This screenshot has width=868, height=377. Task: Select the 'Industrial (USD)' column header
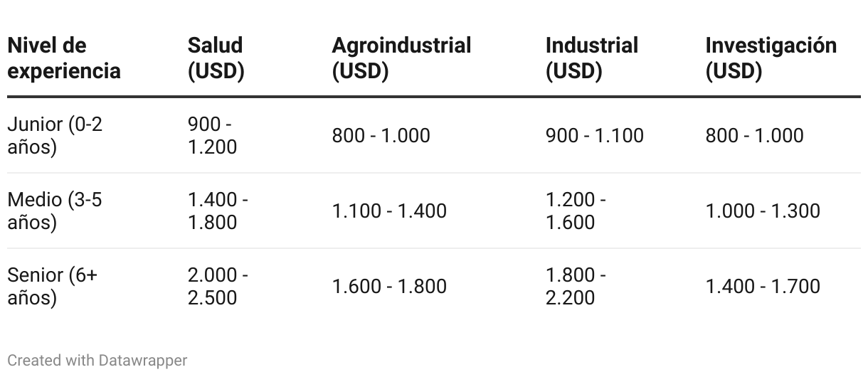pos(592,58)
